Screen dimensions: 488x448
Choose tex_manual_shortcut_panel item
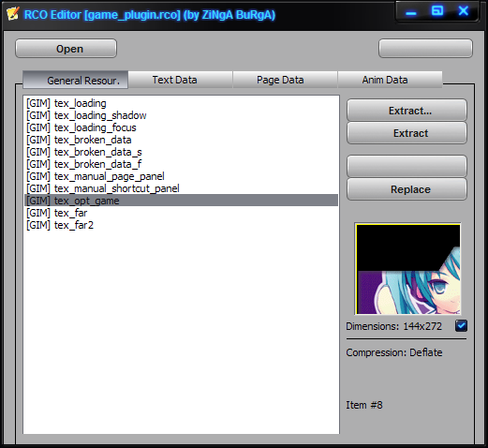pyautogui.click(x=181, y=188)
